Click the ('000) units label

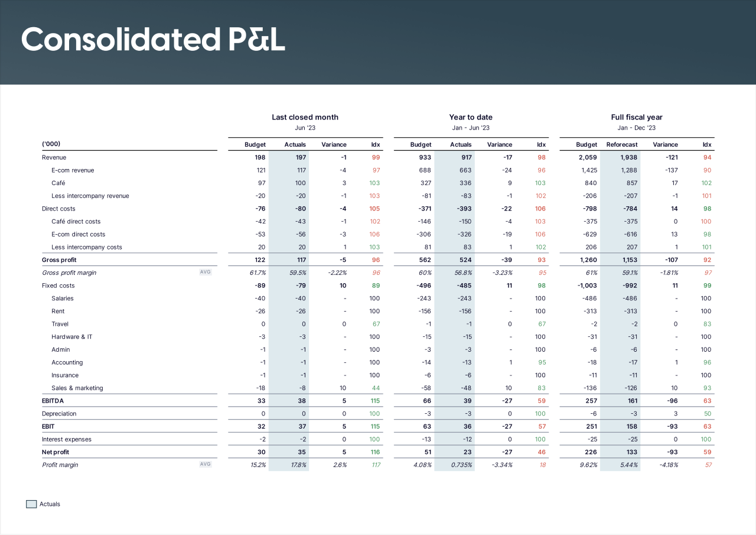(51, 144)
